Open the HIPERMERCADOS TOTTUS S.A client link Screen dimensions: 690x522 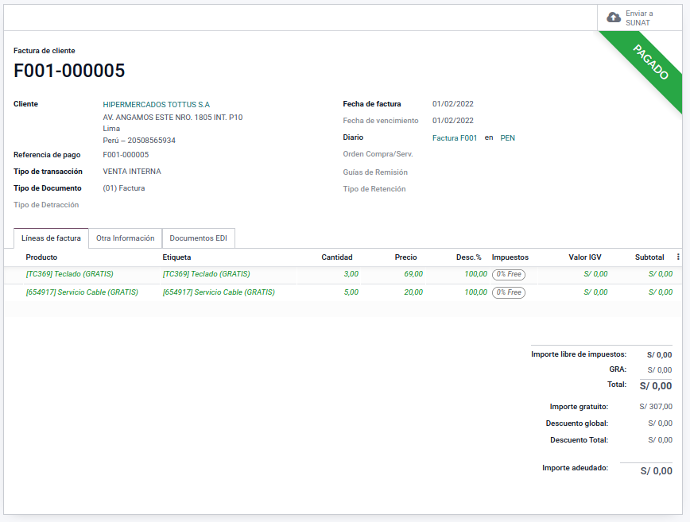tap(156, 104)
